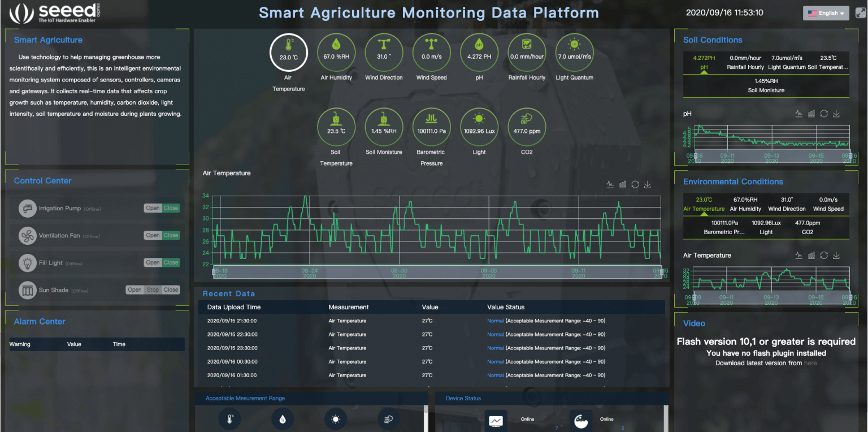Collapse the fullscreen toggle at top right
Image resolution: width=868 pixels, height=432 pixels.
860,12
